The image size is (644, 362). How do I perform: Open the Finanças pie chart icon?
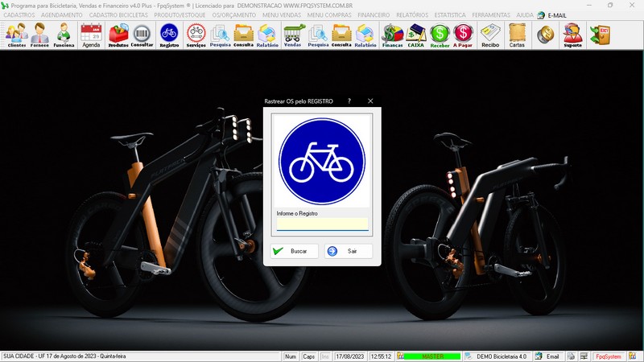(x=392, y=35)
